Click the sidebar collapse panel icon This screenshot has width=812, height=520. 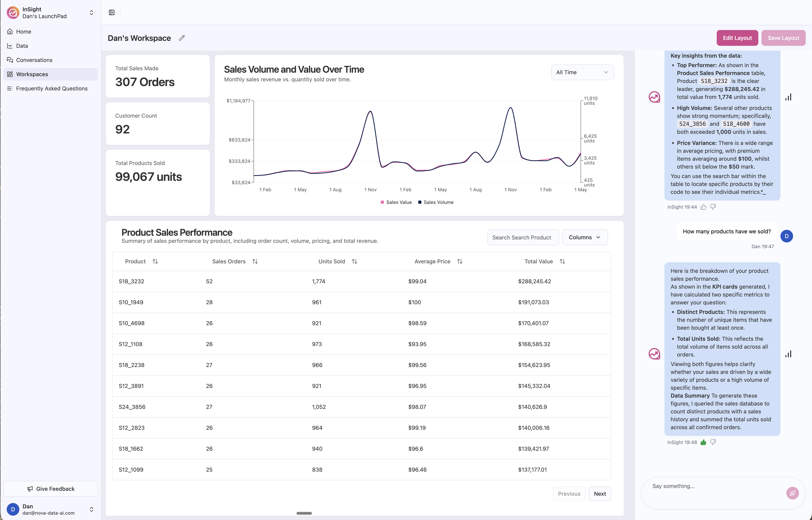(x=112, y=12)
